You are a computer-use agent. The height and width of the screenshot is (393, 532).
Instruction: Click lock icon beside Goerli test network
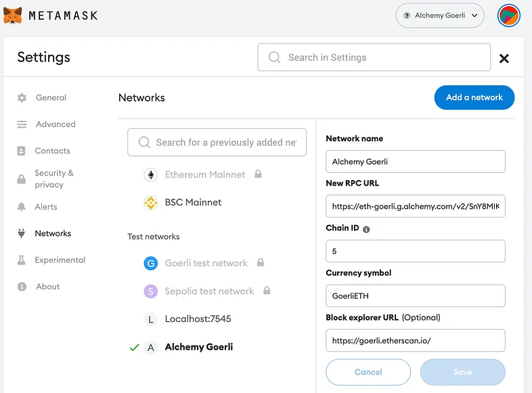[261, 263]
